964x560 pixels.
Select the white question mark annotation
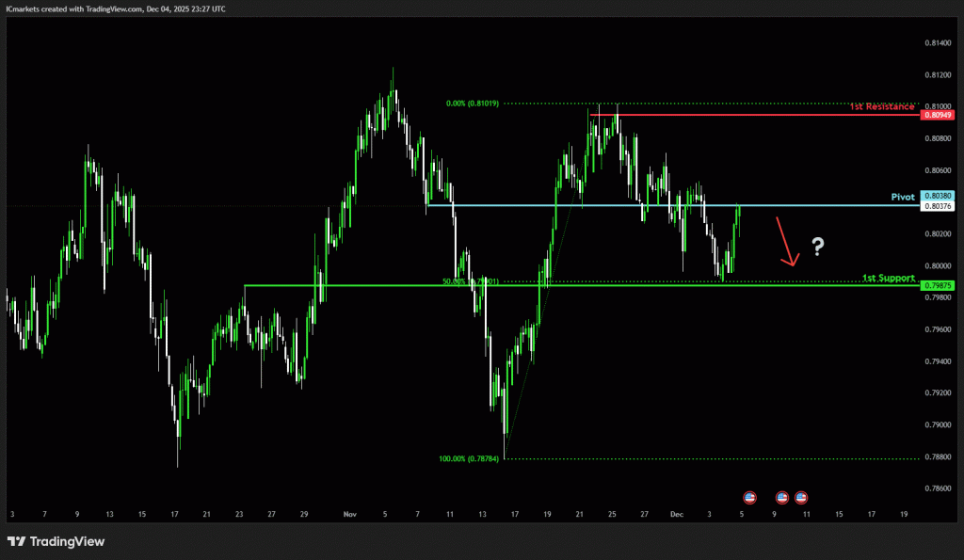coord(818,248)
